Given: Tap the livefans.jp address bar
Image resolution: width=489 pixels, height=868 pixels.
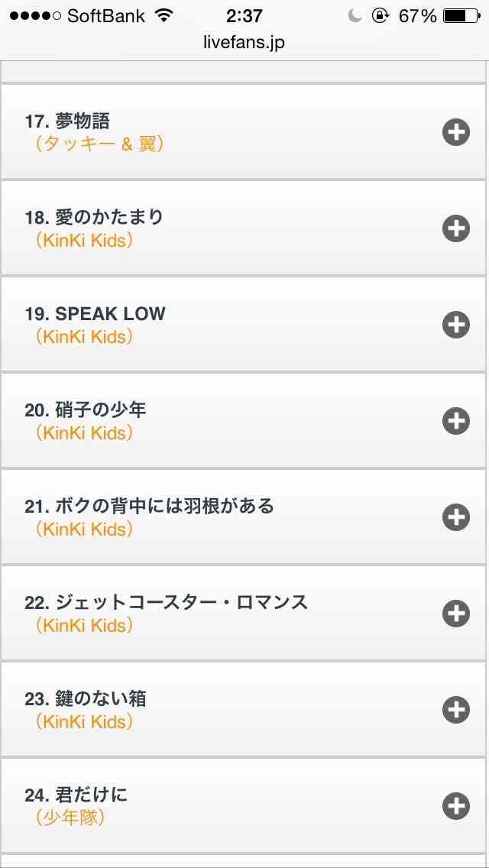Looking at the screenshot, I should 244,42.
